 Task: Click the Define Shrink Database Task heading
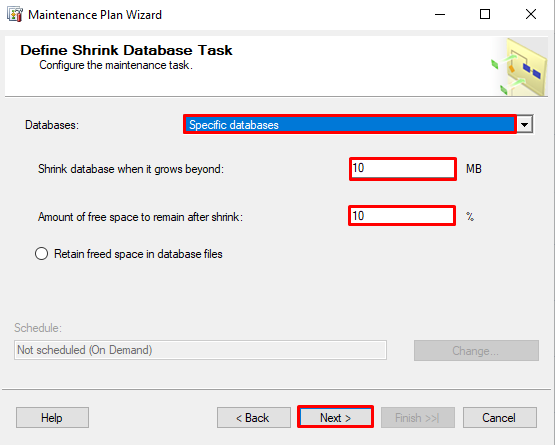click(126, 50)
